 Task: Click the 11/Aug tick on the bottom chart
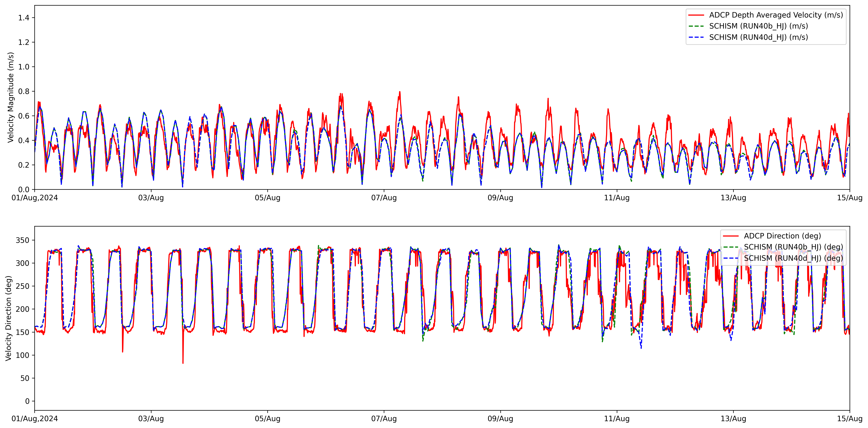(617, 419)
